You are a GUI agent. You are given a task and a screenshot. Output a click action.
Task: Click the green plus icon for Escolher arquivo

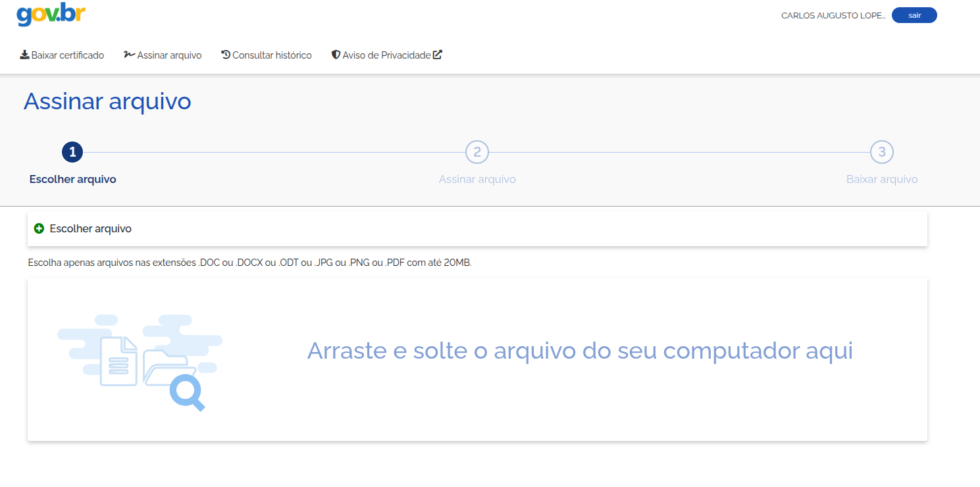pos(39,228)
